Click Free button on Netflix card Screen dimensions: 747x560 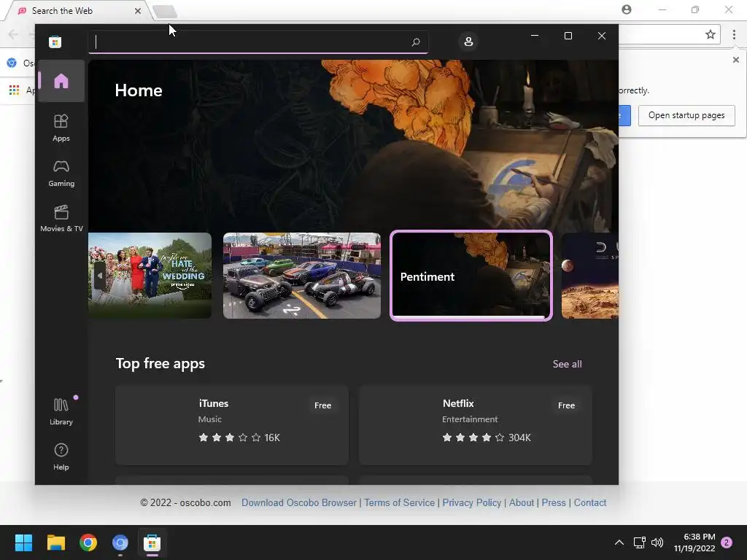(x=566, y=405)
